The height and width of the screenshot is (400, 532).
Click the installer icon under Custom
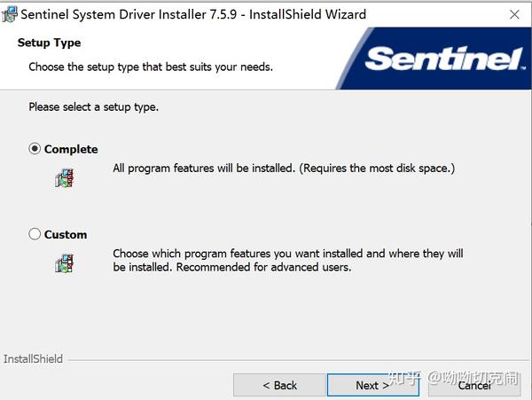tap(65, 263)
